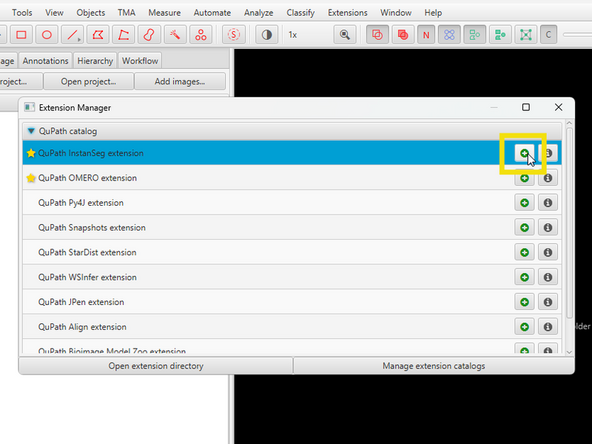Select the Brush tool
The width and height of the screenshot is (592, 444).
coord(150,35)
